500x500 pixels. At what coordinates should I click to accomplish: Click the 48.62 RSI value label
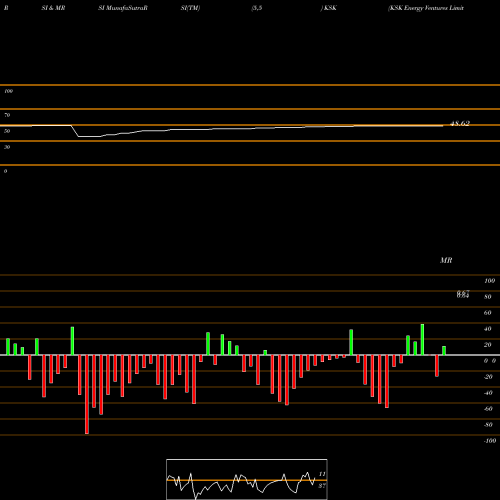[460, 124]
